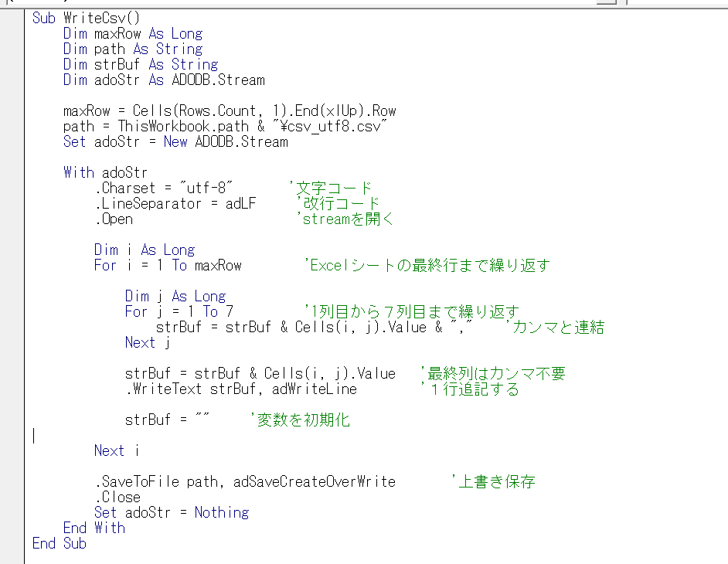Click the '１行追記する' comment
The image size is (728, 564).
click(x=470, y=389)
